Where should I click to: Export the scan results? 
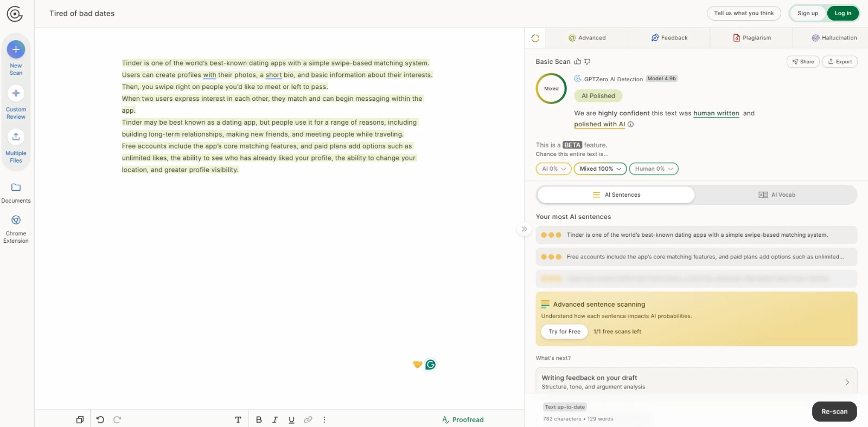(840, 62)
